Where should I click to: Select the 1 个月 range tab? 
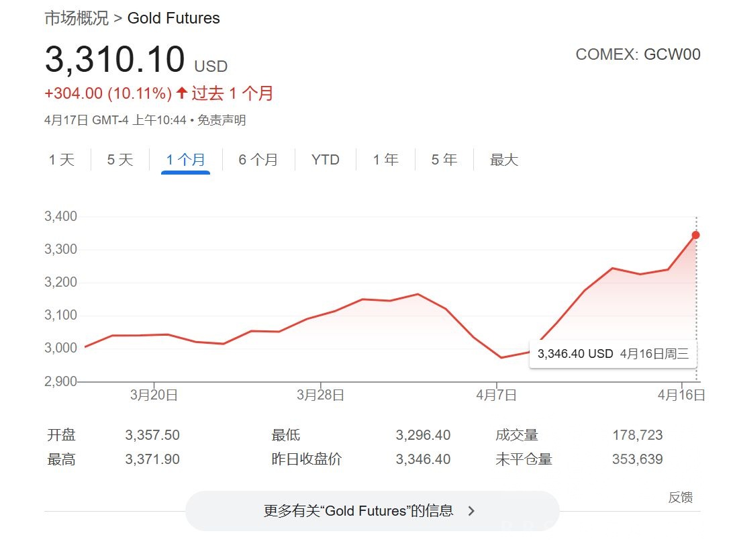coord(185,160)
